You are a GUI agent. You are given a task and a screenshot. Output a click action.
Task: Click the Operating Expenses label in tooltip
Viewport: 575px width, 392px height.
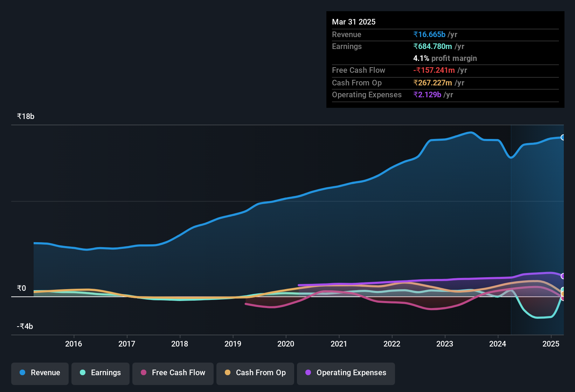(x=367, y=94)
